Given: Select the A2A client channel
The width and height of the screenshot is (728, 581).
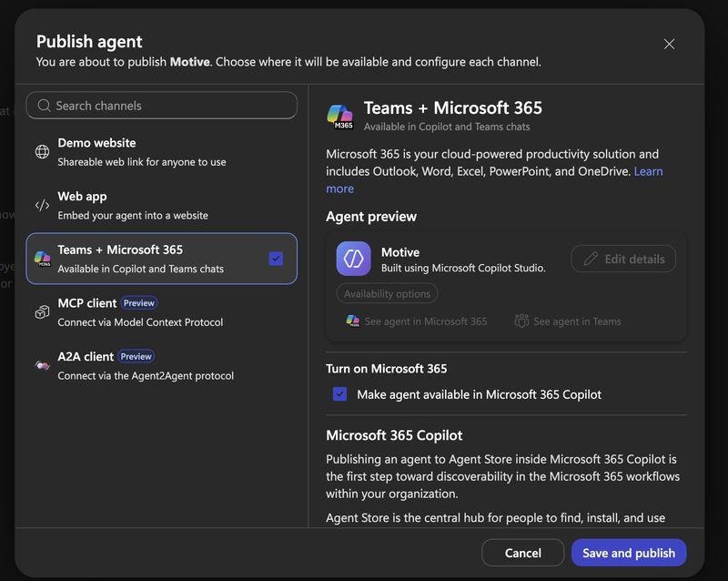Looking at the screenshot, I should tap(162, 366).
